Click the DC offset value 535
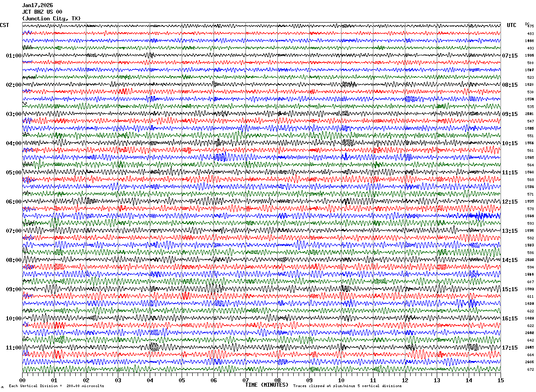This screenshot has height=392, width=536. [530, 107]
